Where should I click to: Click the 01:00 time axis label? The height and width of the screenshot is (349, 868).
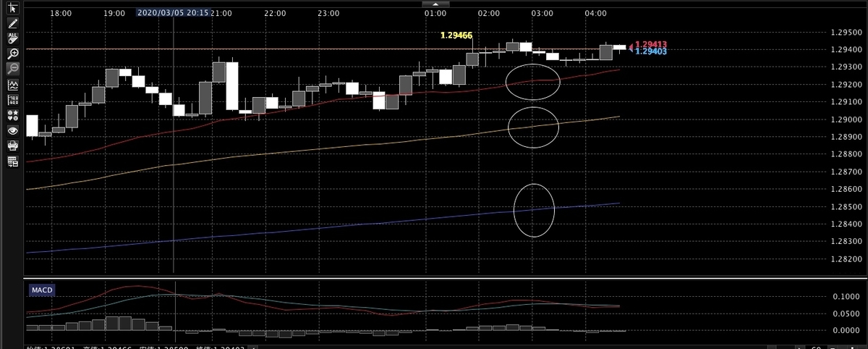435,14
